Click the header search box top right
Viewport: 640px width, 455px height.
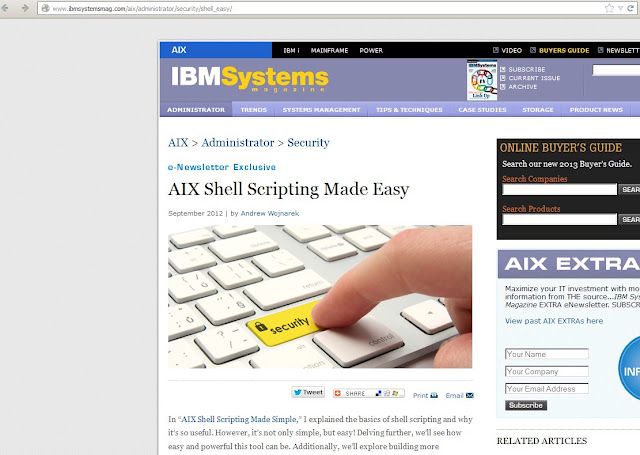pos(616,70)
